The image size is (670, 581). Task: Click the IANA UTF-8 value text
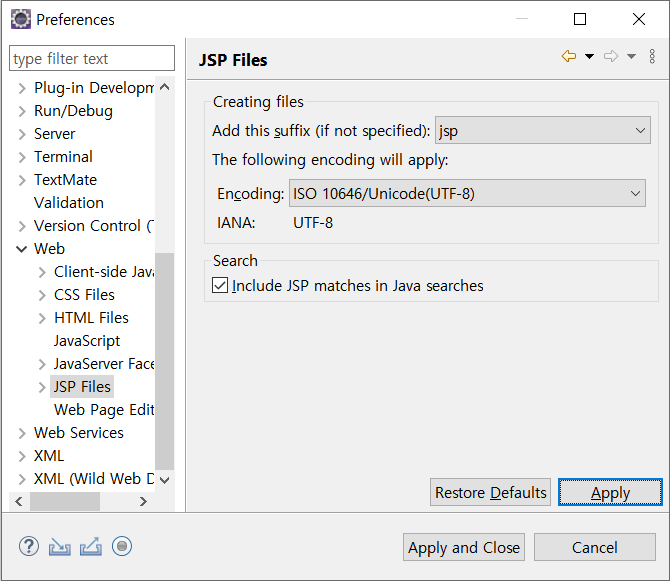coord(313,223)
